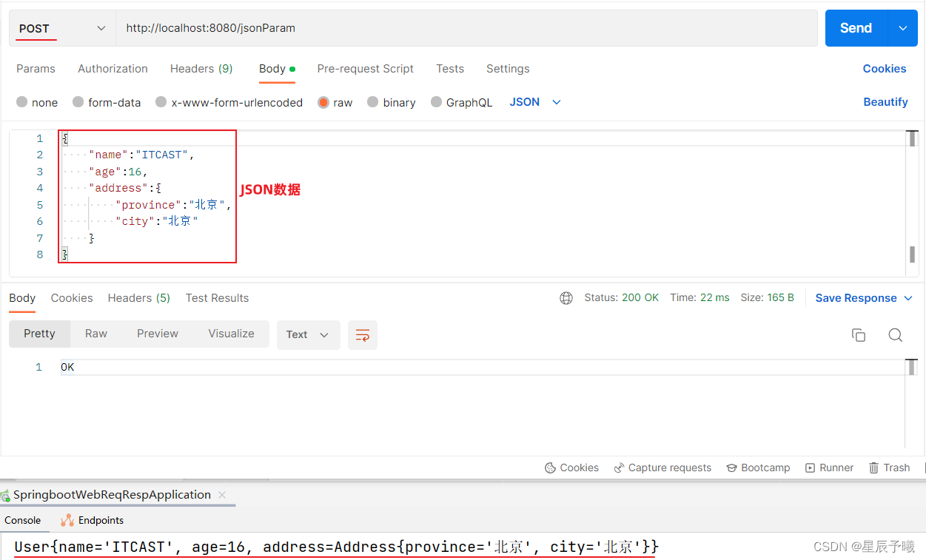Viewport: 926px width, 560px height.
Task: Click the globe network icon beside Status
Action: pyautogui.click(x=566, y=298)
